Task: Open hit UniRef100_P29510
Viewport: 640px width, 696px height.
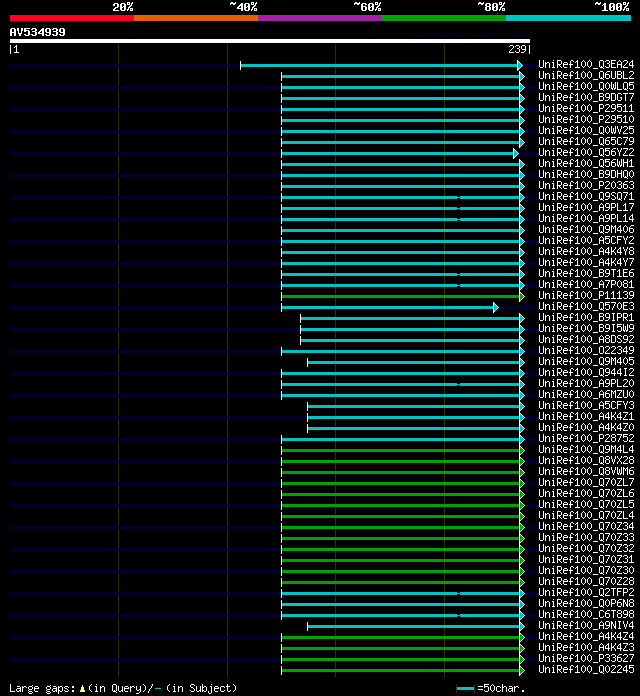Action: pyautogui.click(x=586, y=119)
